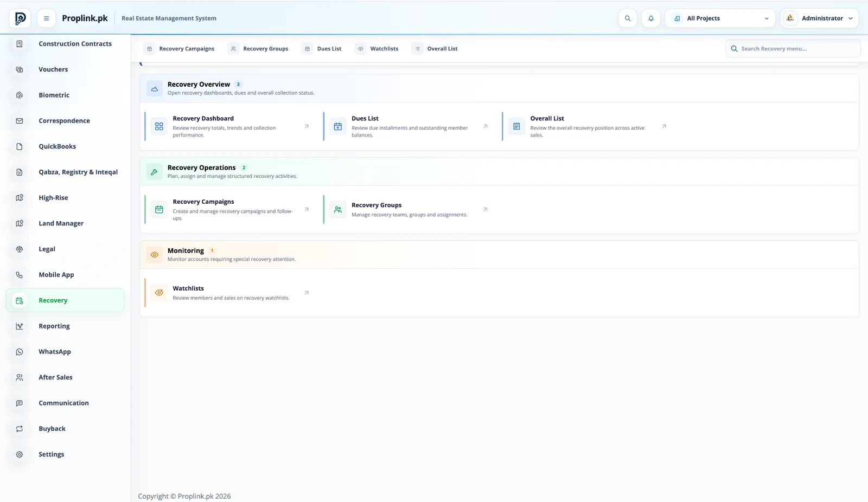This screenshot has width=868, height=502.
Task: Click the WhatsApp icon in sidebar
Action: tap(20, 352)
